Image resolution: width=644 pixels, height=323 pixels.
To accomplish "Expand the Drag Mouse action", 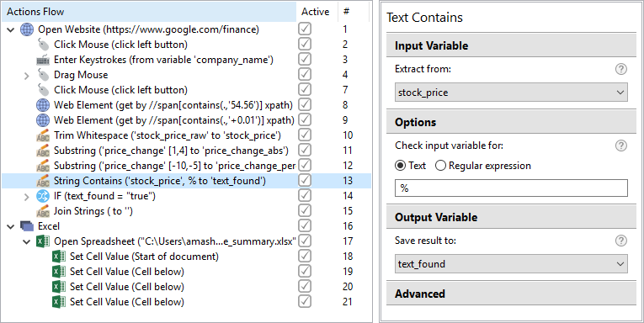I will 27,75.
